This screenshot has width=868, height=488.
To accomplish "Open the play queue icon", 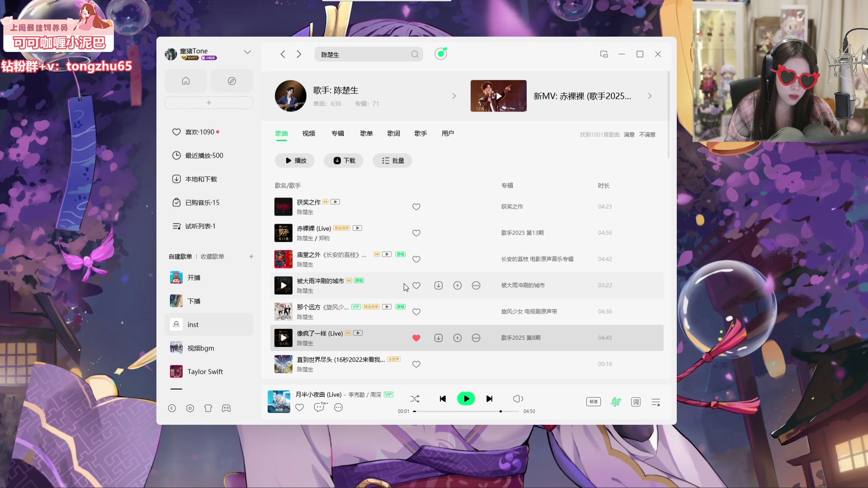I will (x=656, y=402).
